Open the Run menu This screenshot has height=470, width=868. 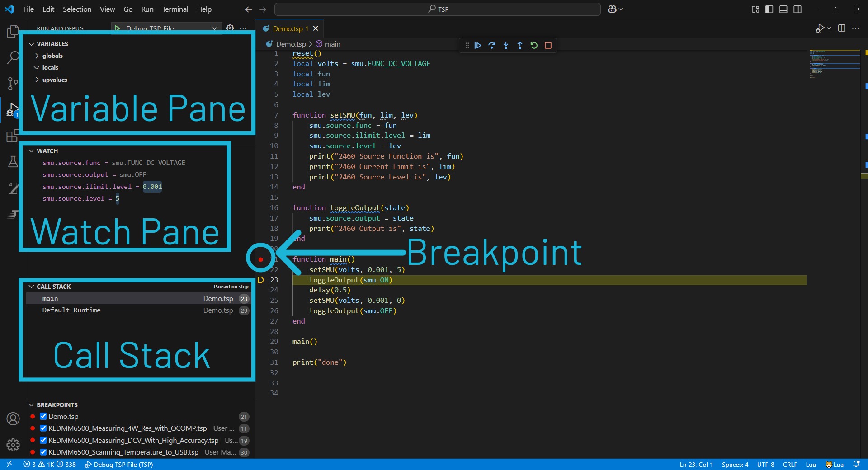(146, 9)
